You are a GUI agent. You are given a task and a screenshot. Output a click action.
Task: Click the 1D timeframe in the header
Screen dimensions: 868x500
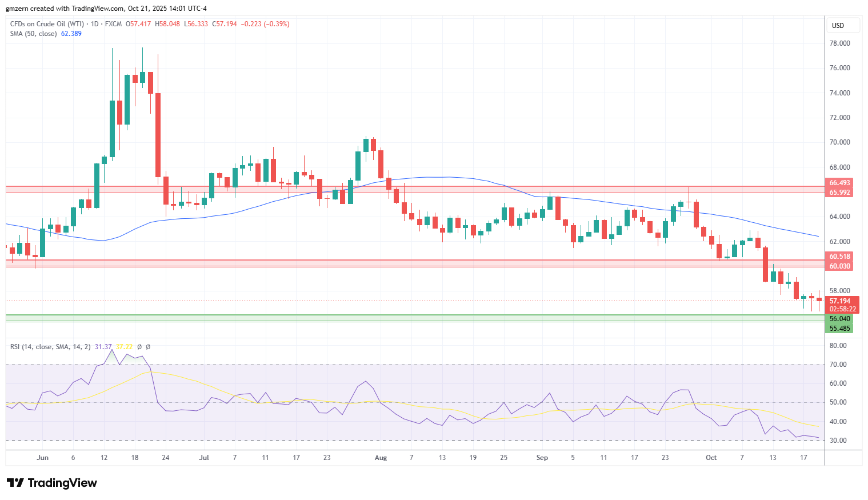coord(95,24)
